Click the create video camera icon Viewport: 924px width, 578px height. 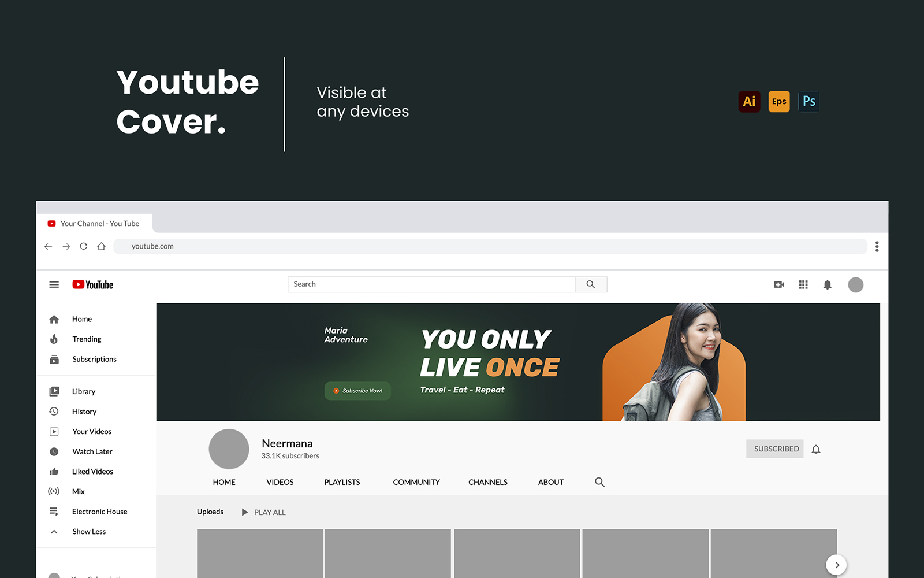click(x=779, y=284)
